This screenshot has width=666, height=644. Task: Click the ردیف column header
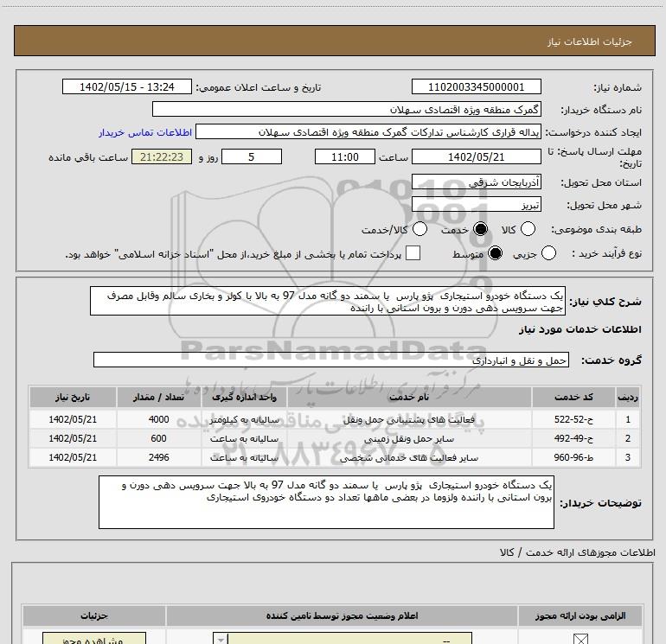click(628, 398)
